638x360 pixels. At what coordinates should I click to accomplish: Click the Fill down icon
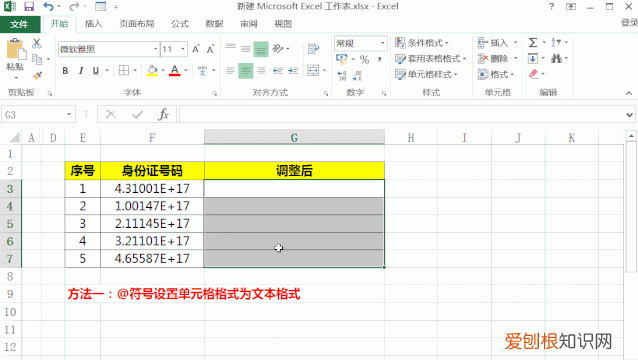click(x=533, y=59)
